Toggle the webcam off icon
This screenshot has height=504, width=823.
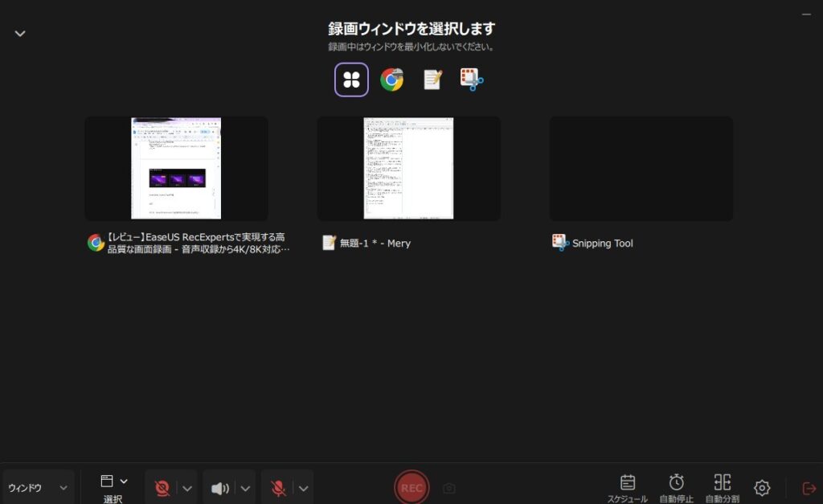(162, 488)
